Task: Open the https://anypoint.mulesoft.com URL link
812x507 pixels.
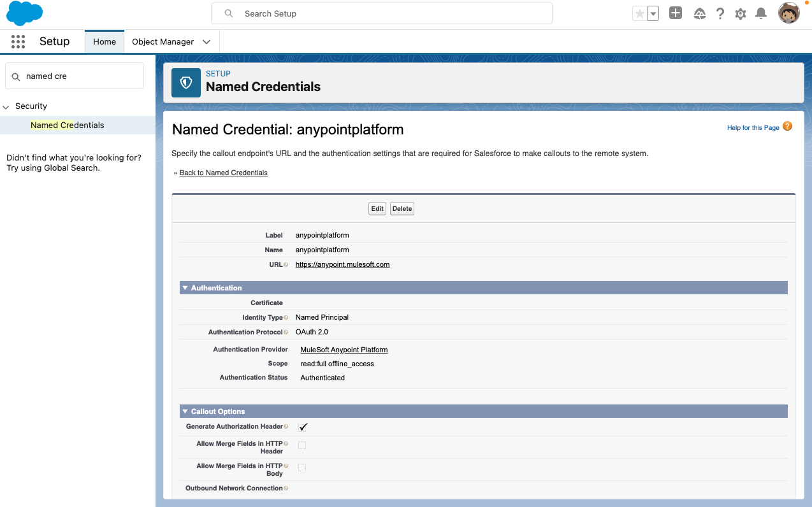Action: pos(342,264)
